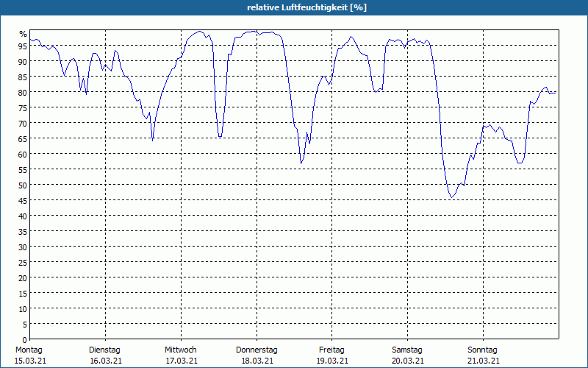Click the y-axis value '95'
Image resolution: width=588 pixels, height=368 pixels.
(x=23, y=46)
